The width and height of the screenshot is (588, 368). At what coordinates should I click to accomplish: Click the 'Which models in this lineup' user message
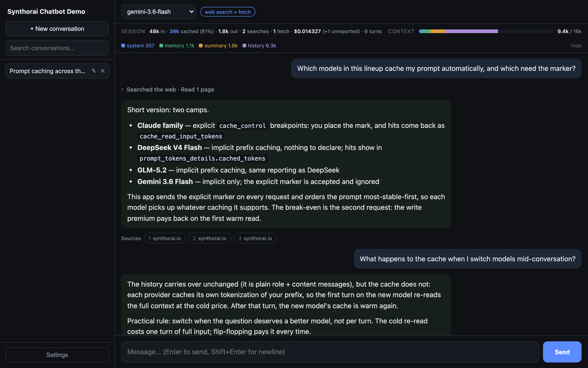pyautogui.click(x=436, y=68)
